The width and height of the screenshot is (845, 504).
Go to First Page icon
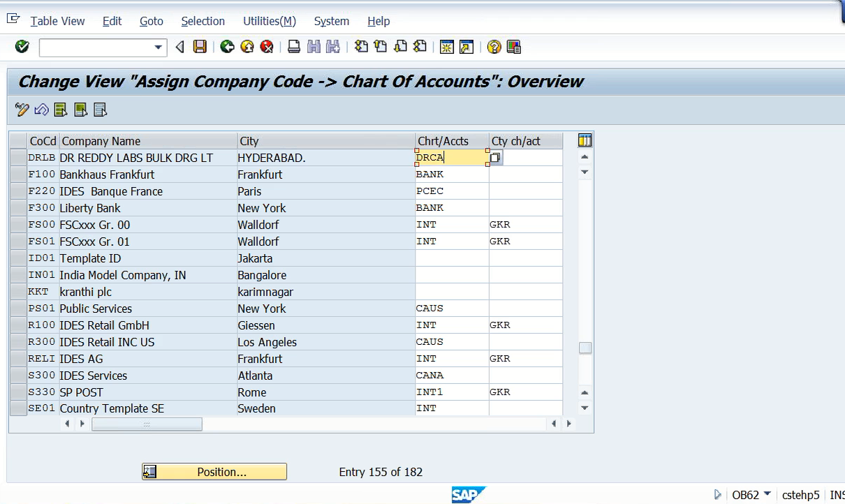[x=361, y=47]
